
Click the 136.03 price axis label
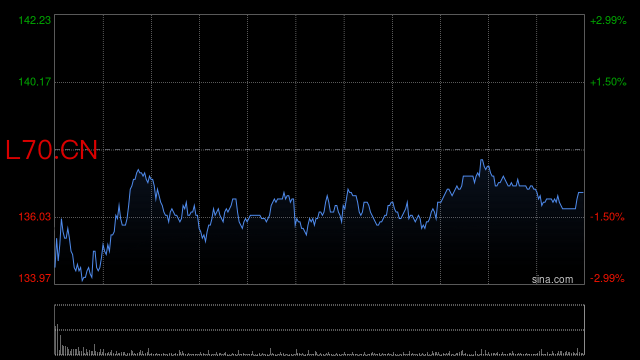click(35, 217)
